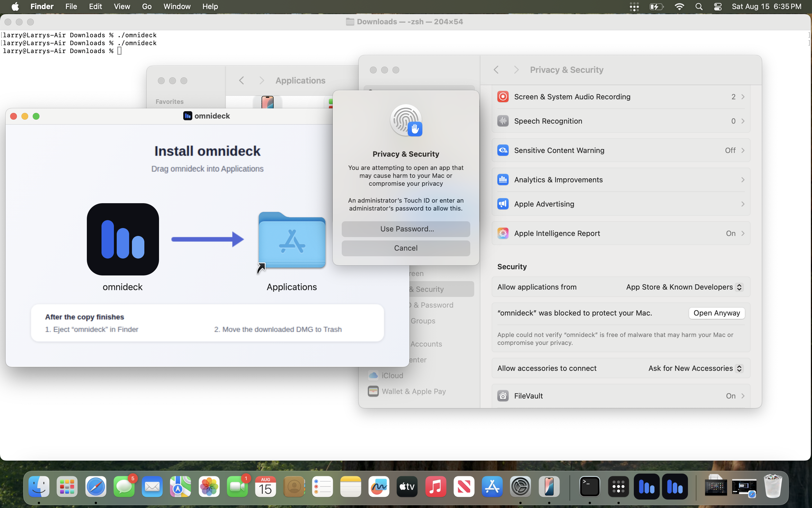812x508 pixels.
Task: Open the Apple Advertising row
Action: pos(621,204)
